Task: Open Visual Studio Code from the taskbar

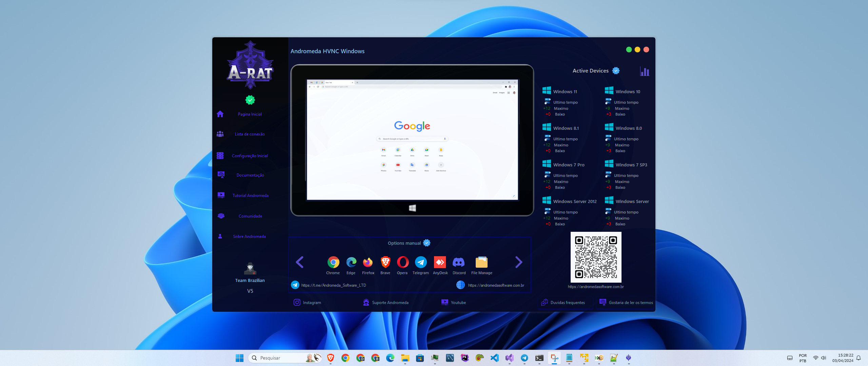Action: (495, 358)
